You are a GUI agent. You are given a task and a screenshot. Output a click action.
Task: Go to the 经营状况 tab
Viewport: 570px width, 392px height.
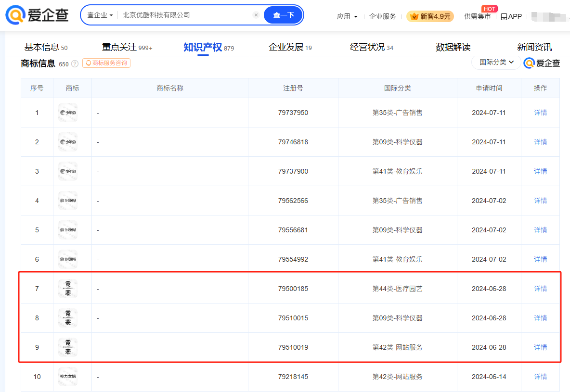(x=372, y=47)
